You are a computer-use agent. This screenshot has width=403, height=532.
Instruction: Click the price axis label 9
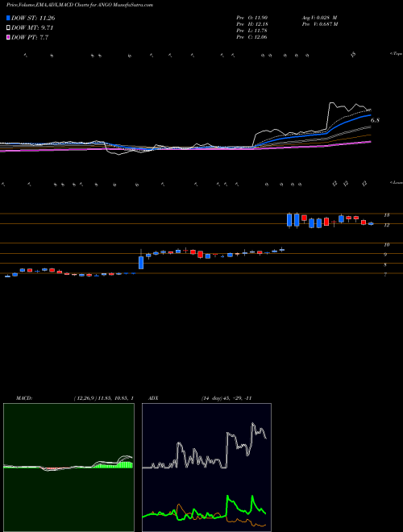(x=385, y=255)
